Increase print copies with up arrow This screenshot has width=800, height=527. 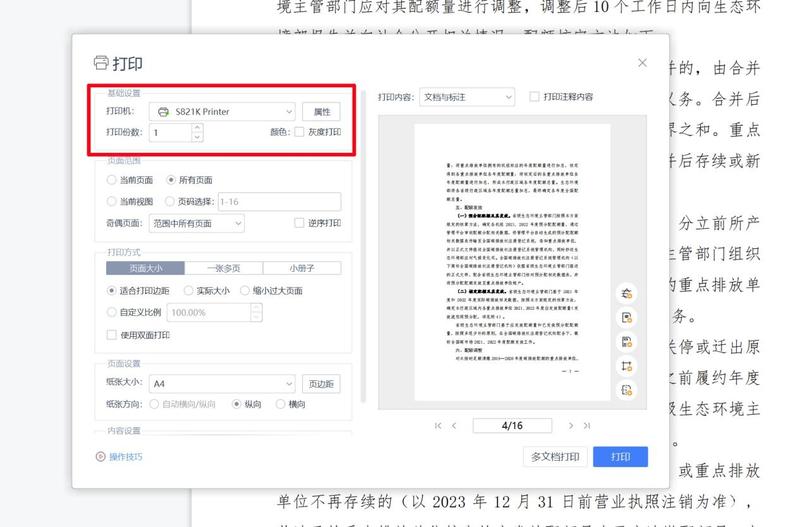(x=197, y=127)
